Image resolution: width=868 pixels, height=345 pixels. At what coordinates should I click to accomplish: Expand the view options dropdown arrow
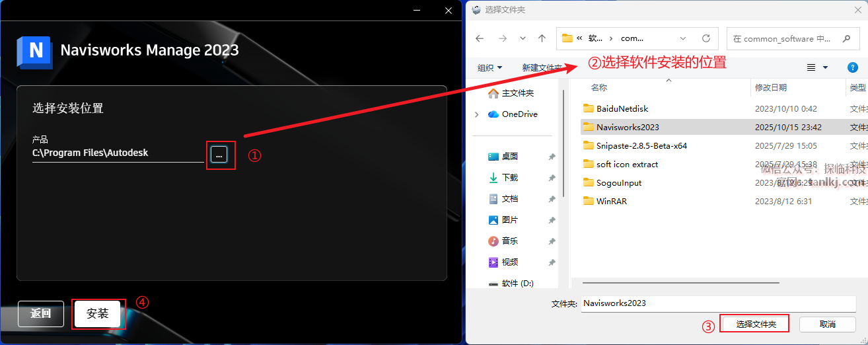point(825,67)
